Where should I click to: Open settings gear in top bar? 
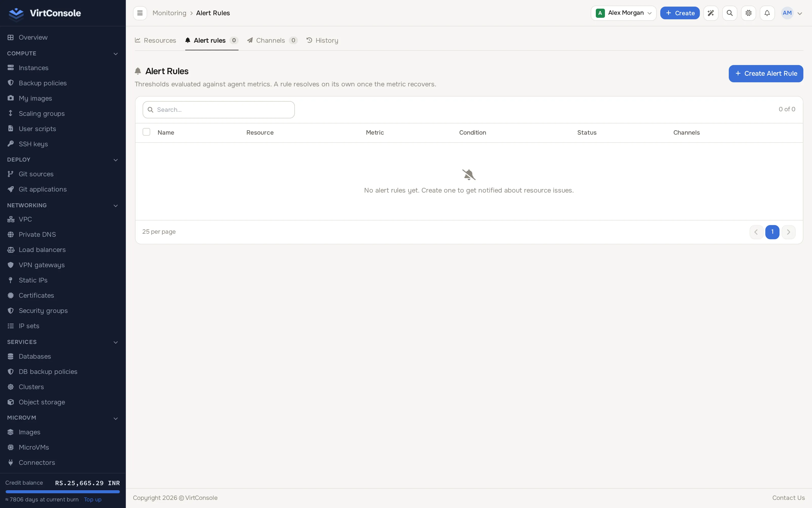[x=748, y=13]
